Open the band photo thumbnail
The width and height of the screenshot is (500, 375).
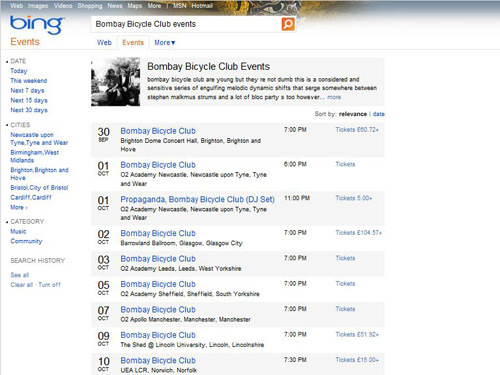tap(116, 82)
